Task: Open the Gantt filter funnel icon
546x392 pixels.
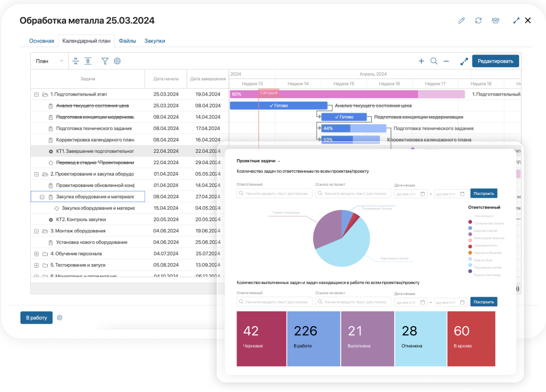Action: (105, 61)
